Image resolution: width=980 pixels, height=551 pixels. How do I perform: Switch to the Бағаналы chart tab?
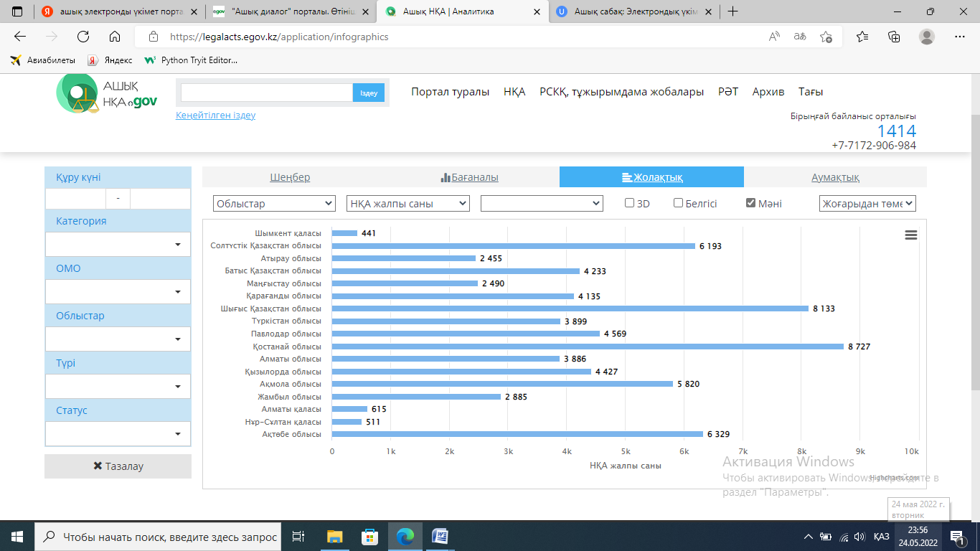tap(469, 177)
